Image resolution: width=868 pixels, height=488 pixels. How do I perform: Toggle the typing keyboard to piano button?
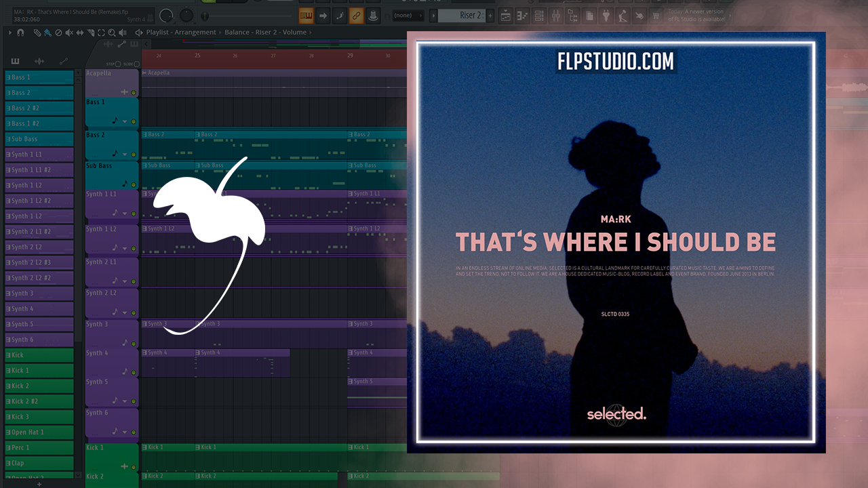pos(307,16)
